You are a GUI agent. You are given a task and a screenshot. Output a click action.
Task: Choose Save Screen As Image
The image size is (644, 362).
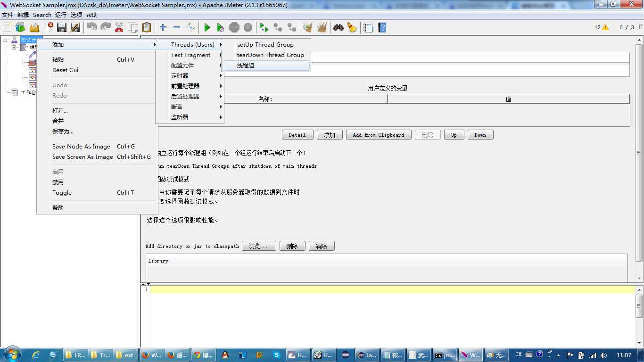[97, 157]
